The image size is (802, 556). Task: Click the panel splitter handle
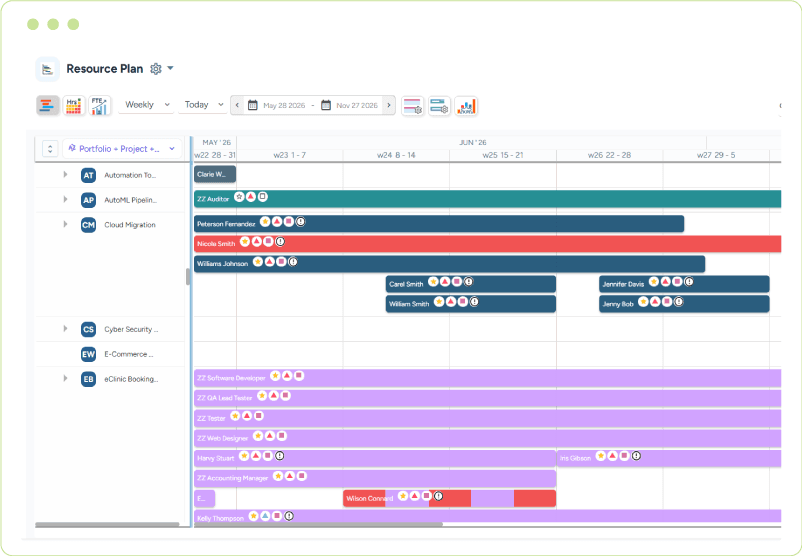(188, 277)
